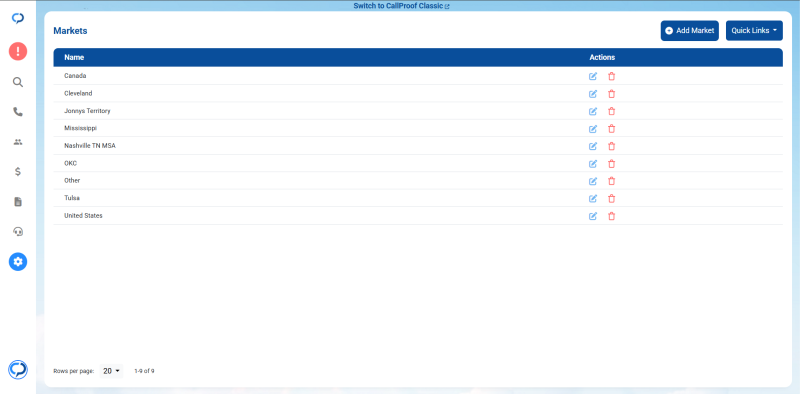The width and height of the screenshot is (800, 394).
Task: Open the settings gear sidebar icon
Action: 18,262
